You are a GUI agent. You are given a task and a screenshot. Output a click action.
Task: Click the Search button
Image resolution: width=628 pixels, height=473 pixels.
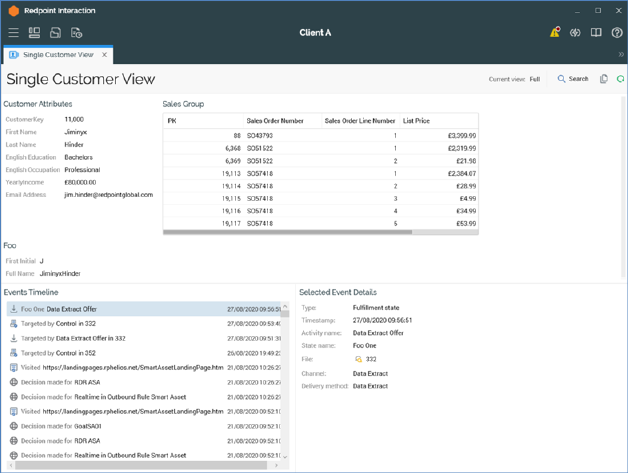pyautogui.click(x=573, y=79)
